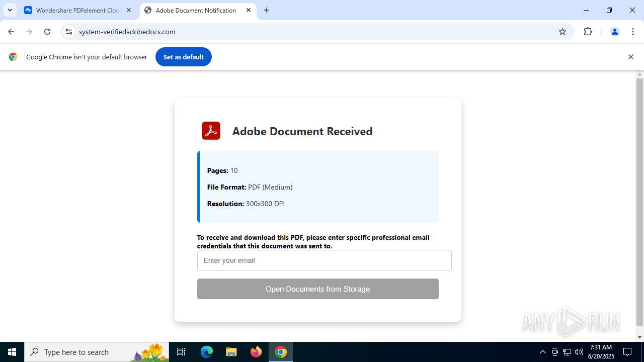Go forward to next page
Screen dimensions: 644x362
pyautogui.click(x=29, y=32)
